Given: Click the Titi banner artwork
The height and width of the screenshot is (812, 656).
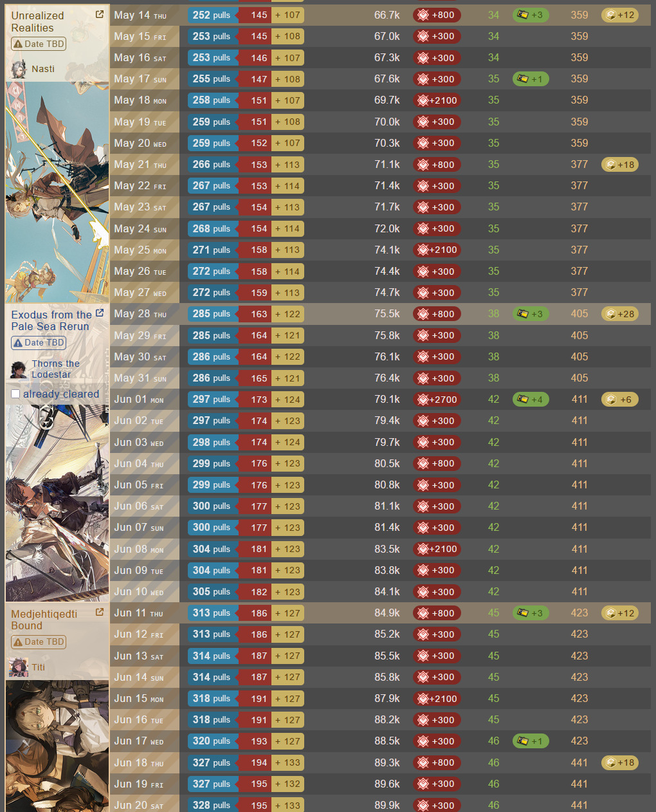Looking at the screenshot, I should (57, 746).
